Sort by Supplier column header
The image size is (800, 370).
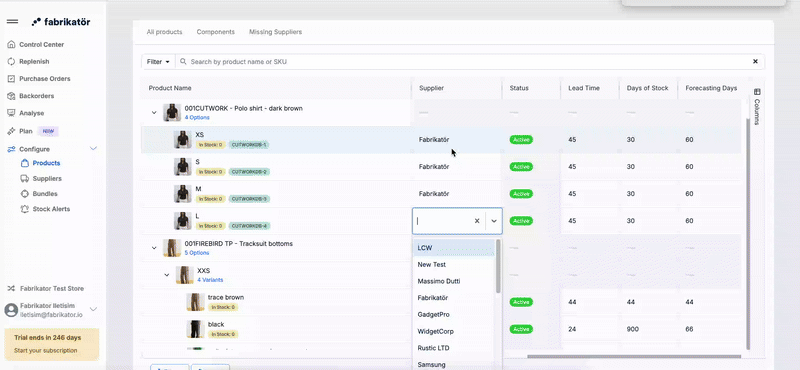click(432, 88)
